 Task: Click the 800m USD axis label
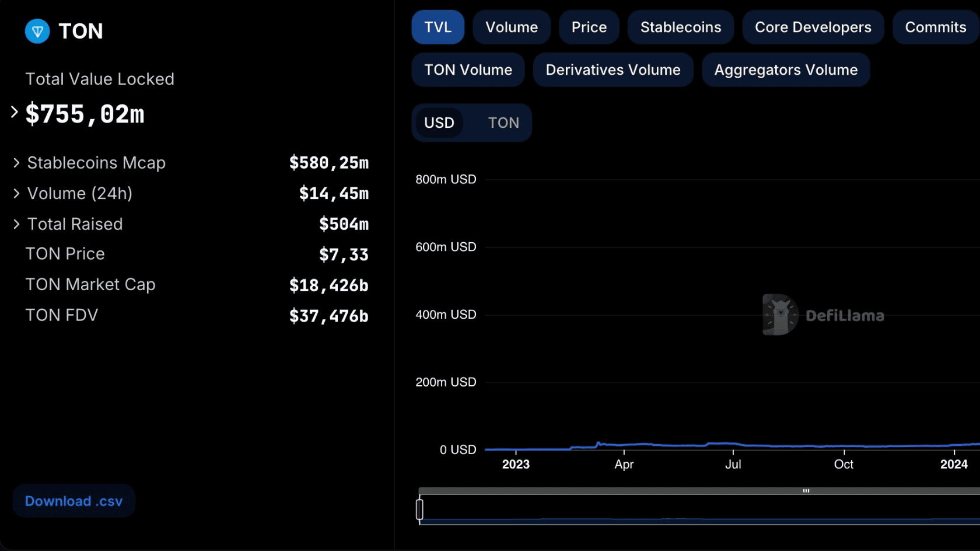(x=446, y=179)
